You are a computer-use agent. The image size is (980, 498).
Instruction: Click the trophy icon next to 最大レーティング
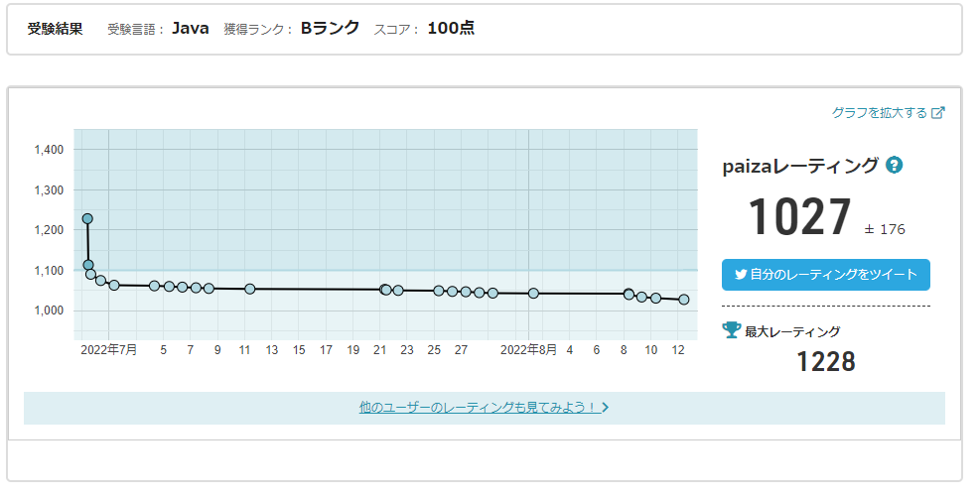(x=731, y=330)
